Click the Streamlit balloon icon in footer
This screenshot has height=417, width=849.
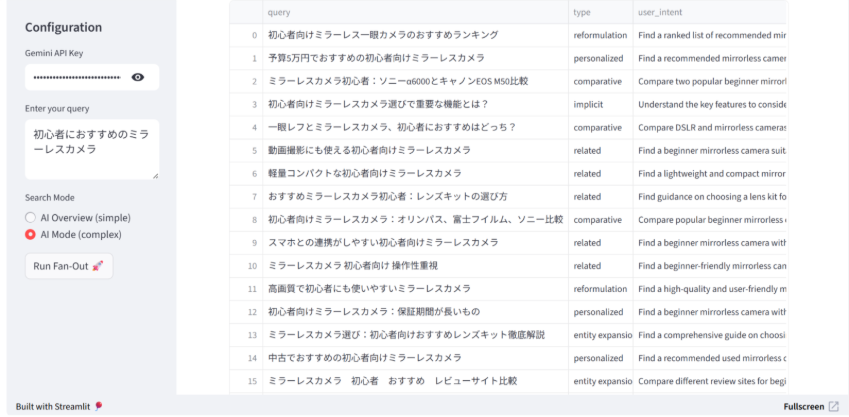(99, 407)
